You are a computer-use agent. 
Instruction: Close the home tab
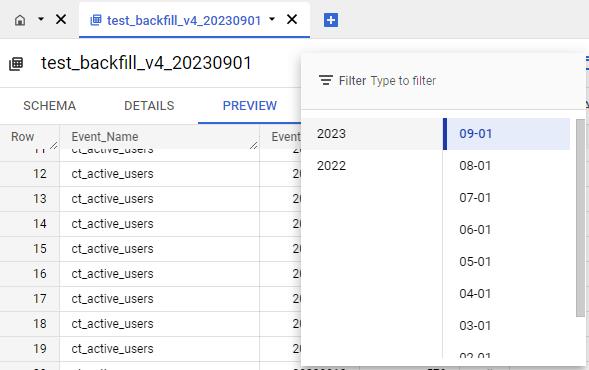[61, 19]
